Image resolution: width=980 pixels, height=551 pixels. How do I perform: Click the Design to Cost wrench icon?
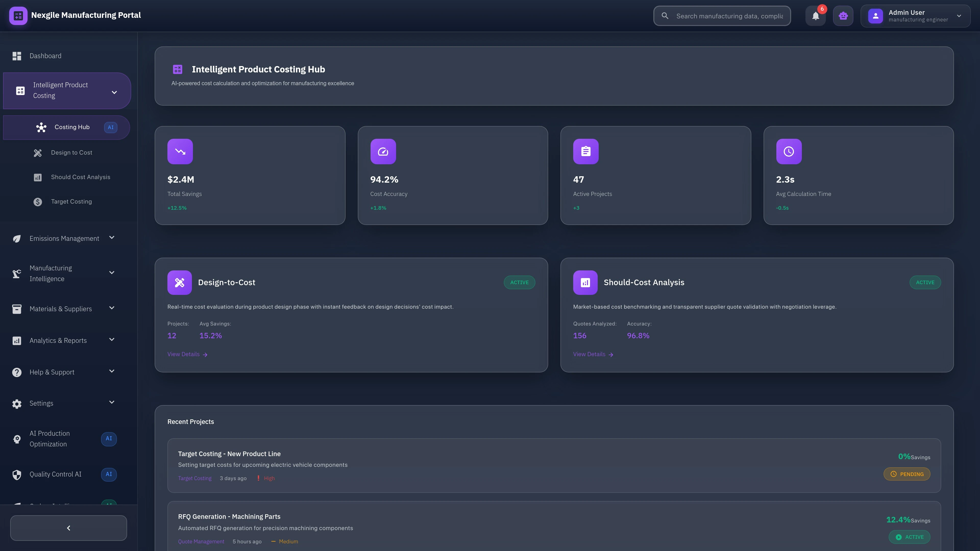[38, 153]
